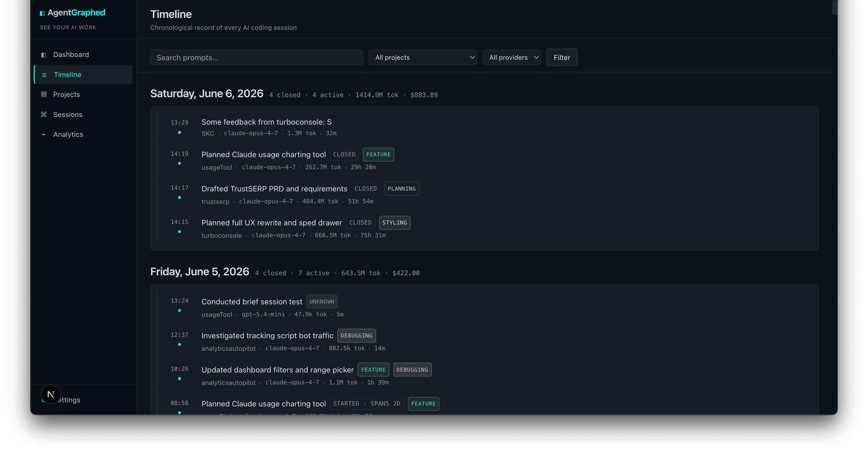Open 'Some feedback from turboconsole: S' session
The height and width of the screenshot is (455, 868).
(x=266, y=122)
